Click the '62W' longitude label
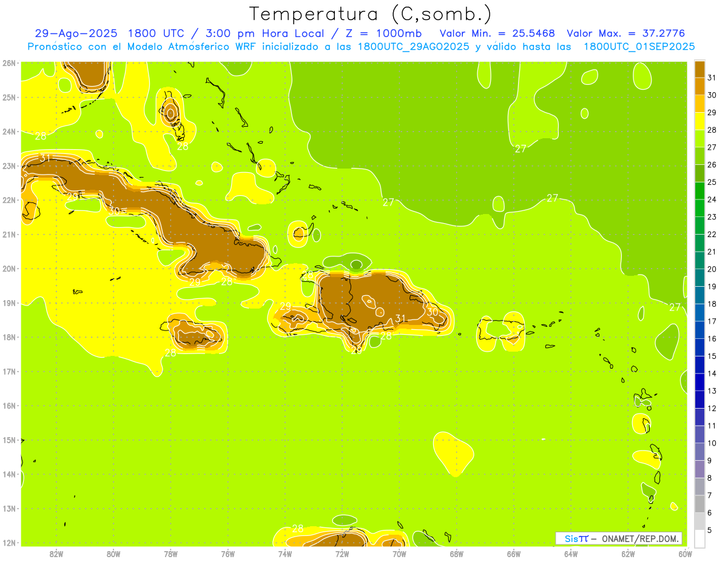The image size is (728, 562). [628, 554]
